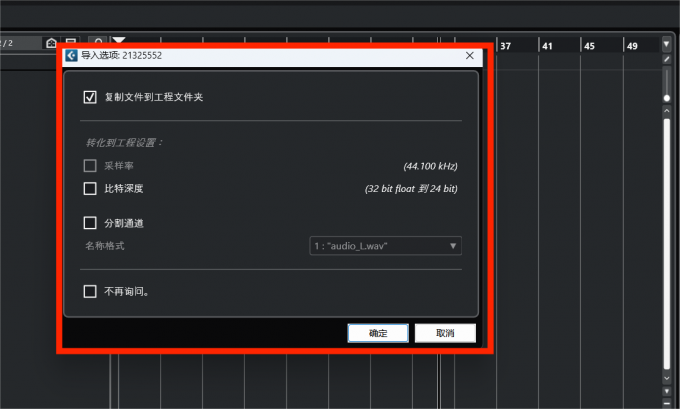The image size is (680, 409).
Task: Open the 名称格式 audio_L.wav dropdown
Action: (385, 246)
